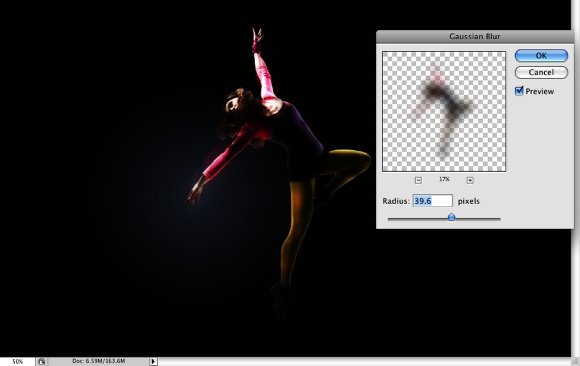Zoom in the blur preview with plus button

(x=470, y=180)
